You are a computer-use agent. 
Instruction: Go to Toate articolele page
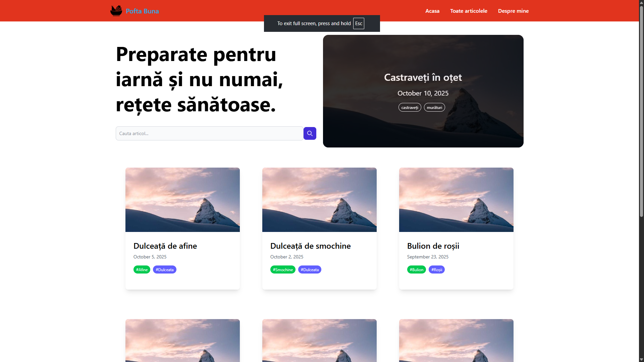(x=469, y=11)
